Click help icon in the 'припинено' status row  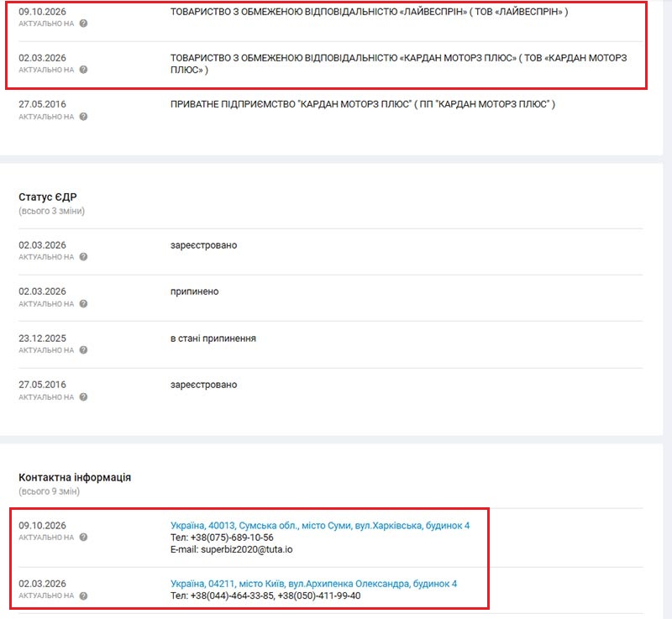coord(83,304)
